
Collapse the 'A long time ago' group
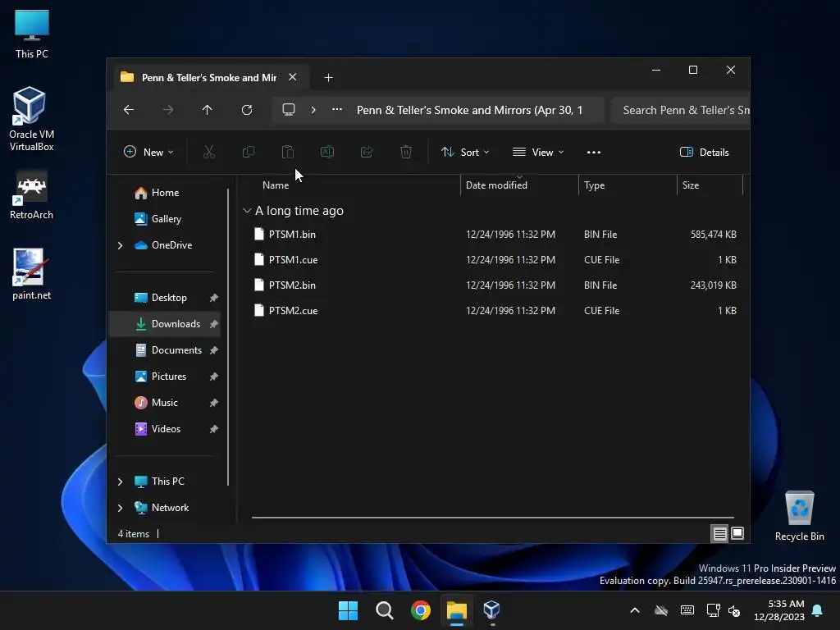click(x=247, y=211)
